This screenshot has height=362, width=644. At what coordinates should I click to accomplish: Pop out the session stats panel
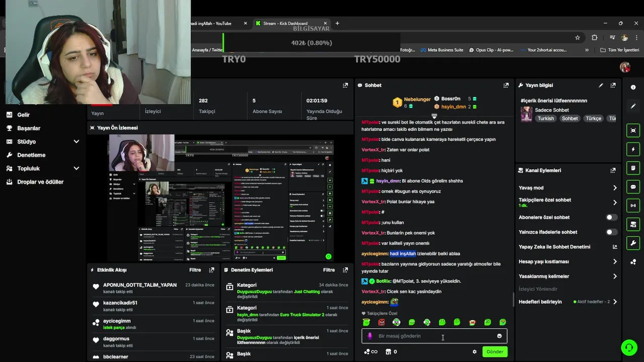click(x=345, y=85)
